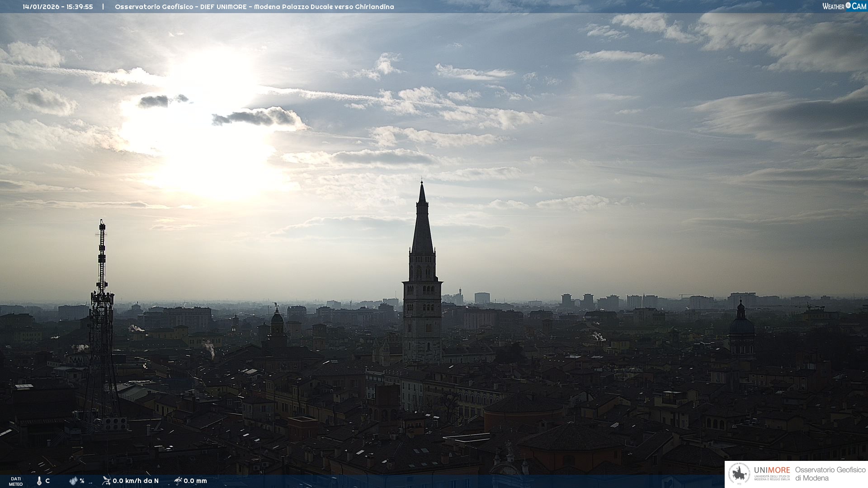
Task: Click the thermometer temperature icon
Action: (x=39, y=481)
